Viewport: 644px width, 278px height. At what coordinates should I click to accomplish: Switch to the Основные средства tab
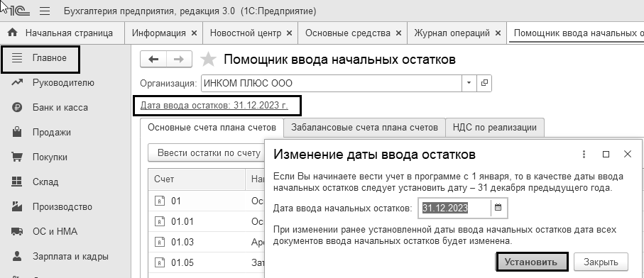click(x=347, y=33)
